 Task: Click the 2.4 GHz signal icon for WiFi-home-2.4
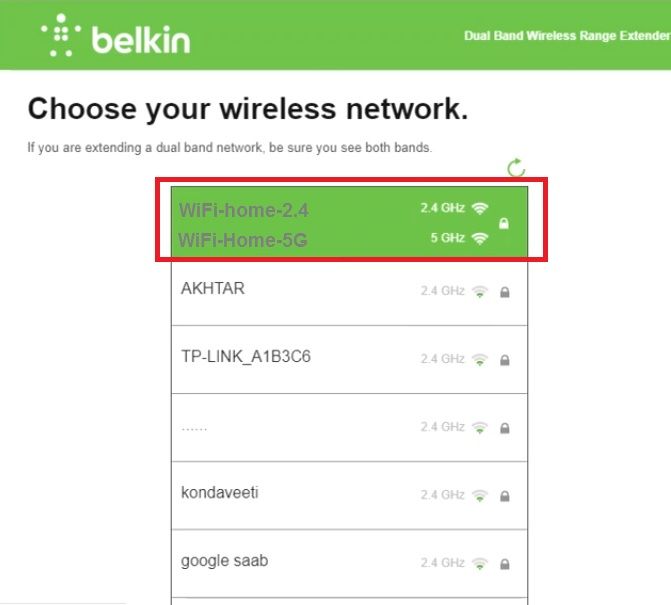pyautogui.click(x=481, y=208)
